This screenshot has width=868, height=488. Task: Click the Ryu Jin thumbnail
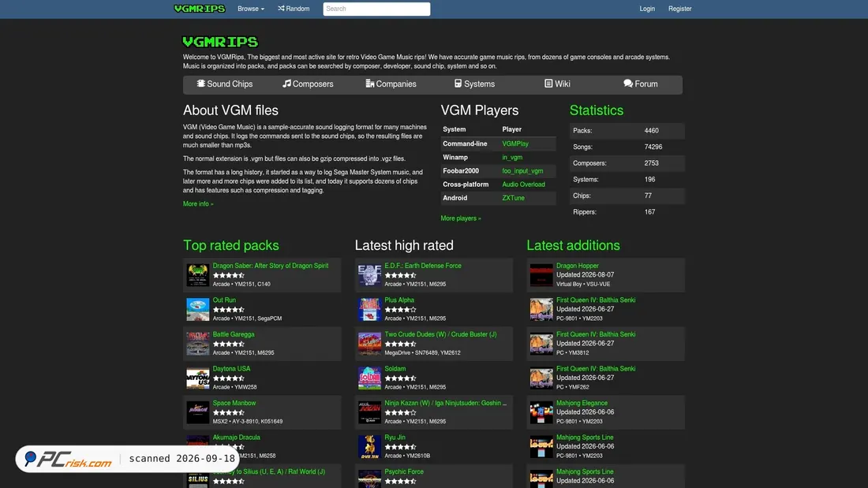click(369, 446)
